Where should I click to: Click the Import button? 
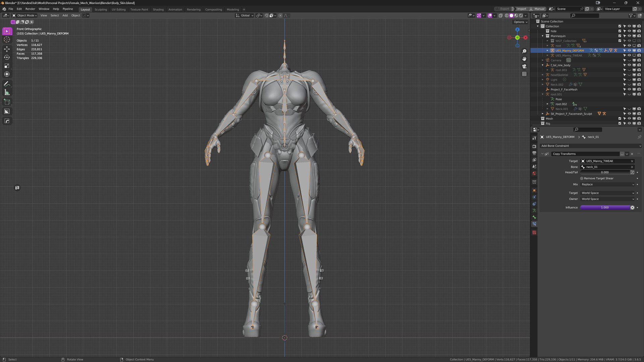(x=521, y=9)
